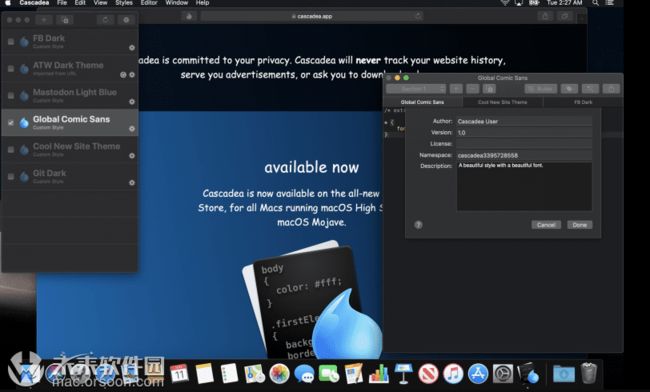
Task: Open the Cascadea application menu
Action: 34,3
